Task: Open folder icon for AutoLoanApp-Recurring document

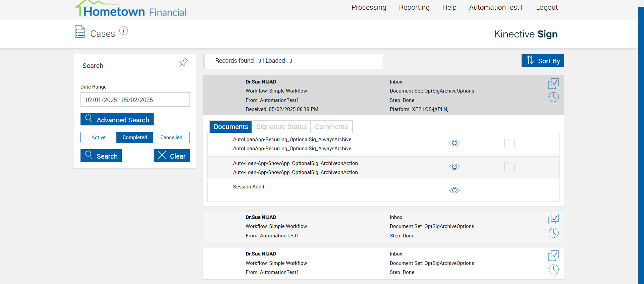Action: click(509, 143)
